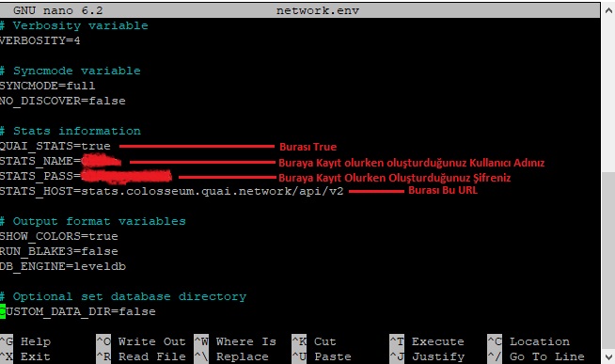Image resolution: width=615 pixels, height=364 pixels.
Task: Click the NO_DISCOVER=false line
Action: coord(63,102)
